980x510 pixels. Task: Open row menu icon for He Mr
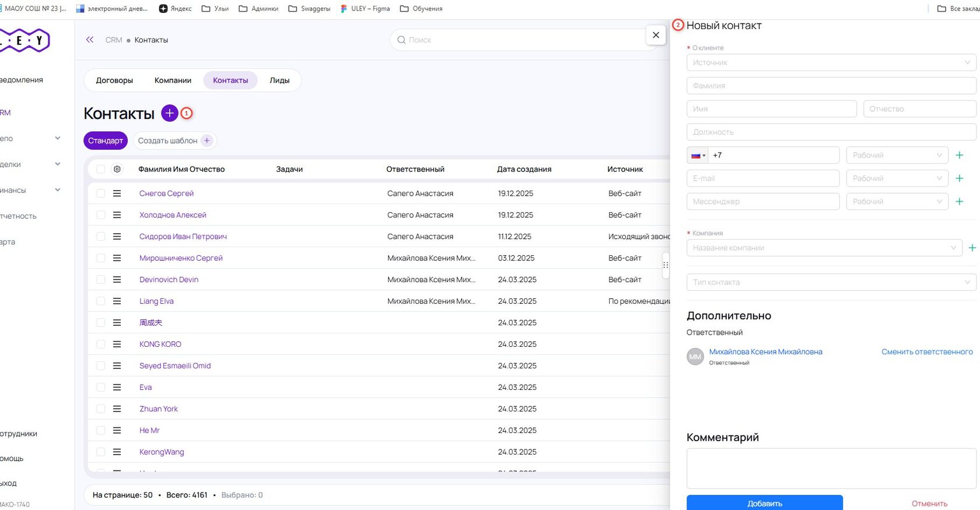(x=117, y=431)
